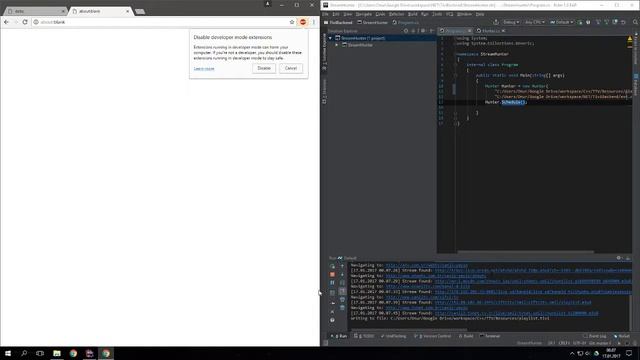Click the taskbar clock
640x360 pixels.
click(x=611, y=353)
